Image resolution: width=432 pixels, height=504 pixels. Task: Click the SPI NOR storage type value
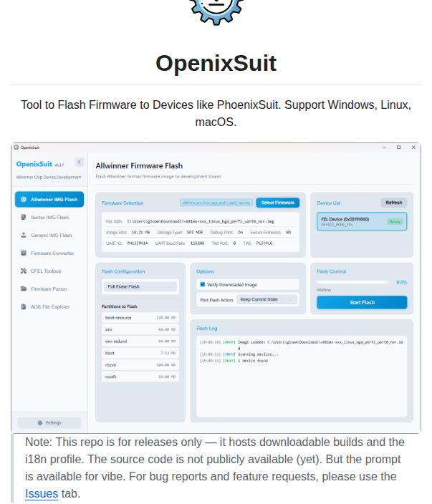[x=195, y=233]
